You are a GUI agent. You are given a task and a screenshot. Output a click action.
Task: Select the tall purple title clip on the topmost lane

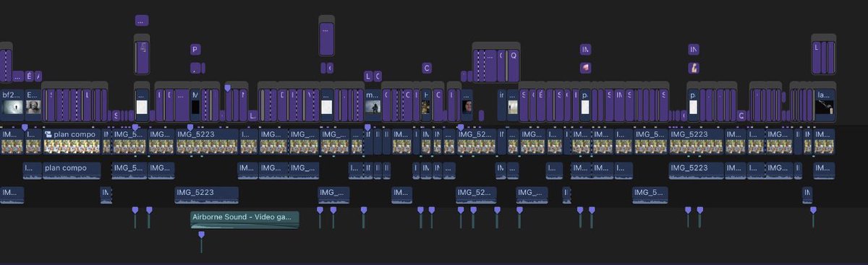click(326, 38)
